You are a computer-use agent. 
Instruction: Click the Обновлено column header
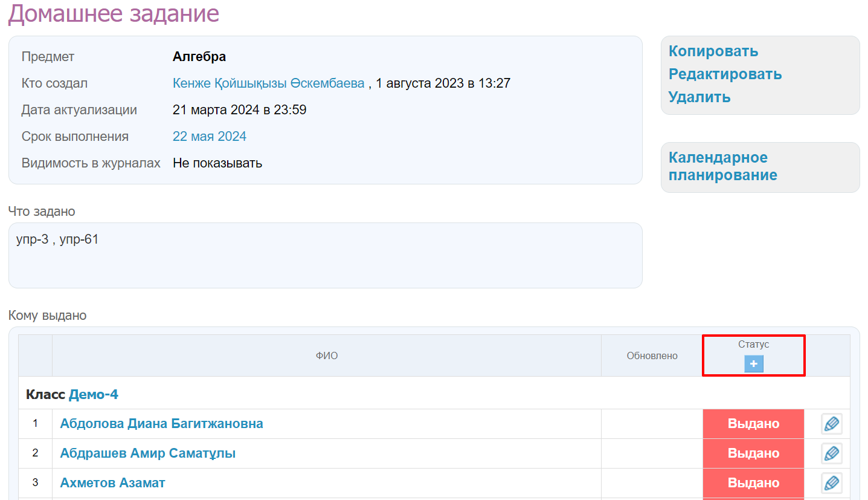point(652,356)
